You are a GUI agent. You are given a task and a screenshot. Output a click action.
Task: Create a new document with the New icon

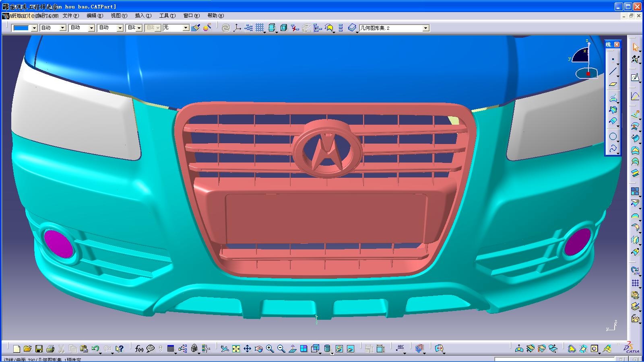click(x=17, y=349)
